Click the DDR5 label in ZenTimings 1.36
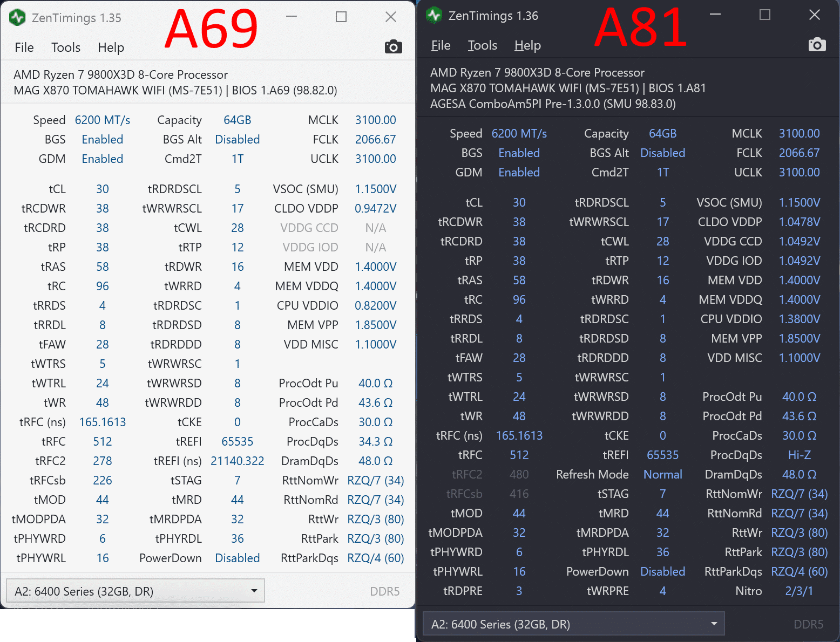Image resolution: width=840 pixels, height=642 pixels. (x=809, y=624)
